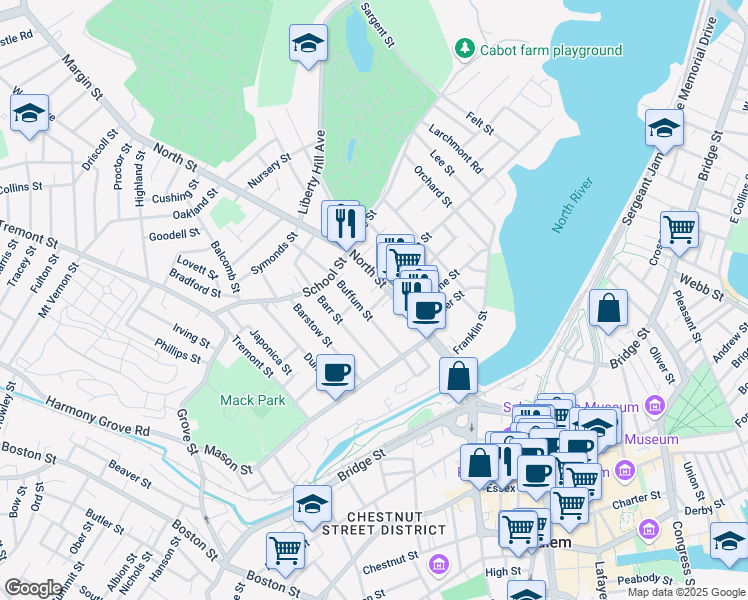Viewport: 748px width, 600px height.
Task: Click the Butler St label
Action: click(104, 521)
